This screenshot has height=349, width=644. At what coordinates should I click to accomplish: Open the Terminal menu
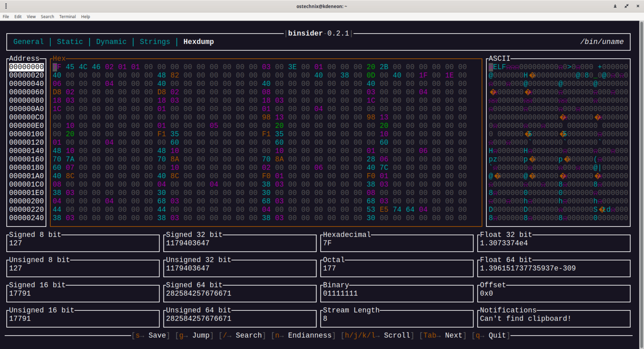click(67, 16)
